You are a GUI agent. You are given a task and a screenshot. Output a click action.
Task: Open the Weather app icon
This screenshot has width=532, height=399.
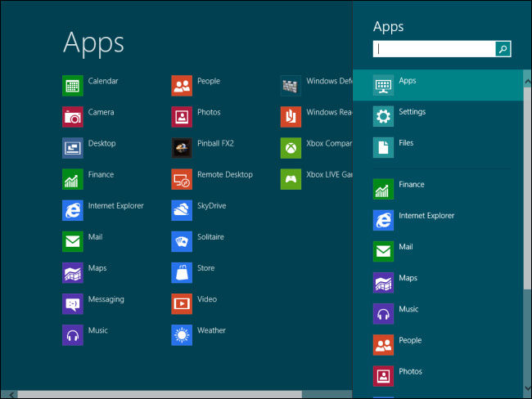tap(182, 335)
